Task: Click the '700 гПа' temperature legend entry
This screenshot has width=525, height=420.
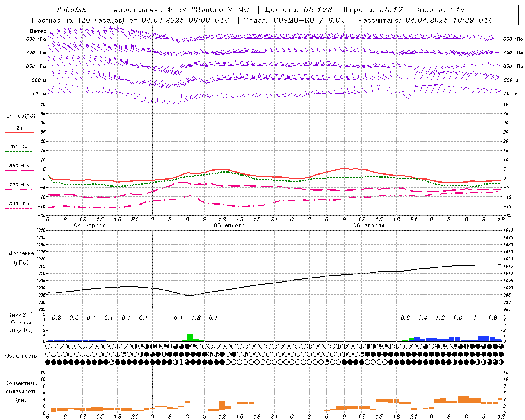Action: point(19,185)
